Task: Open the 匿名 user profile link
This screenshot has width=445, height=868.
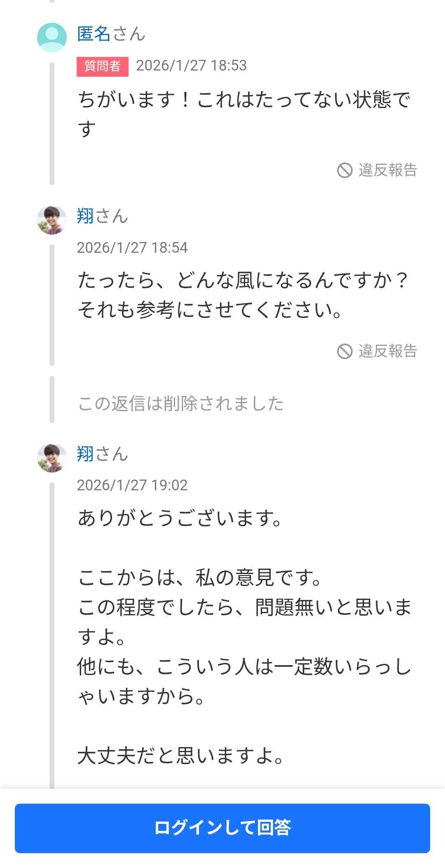Action: pyautogui.click(x=94, y=34)
